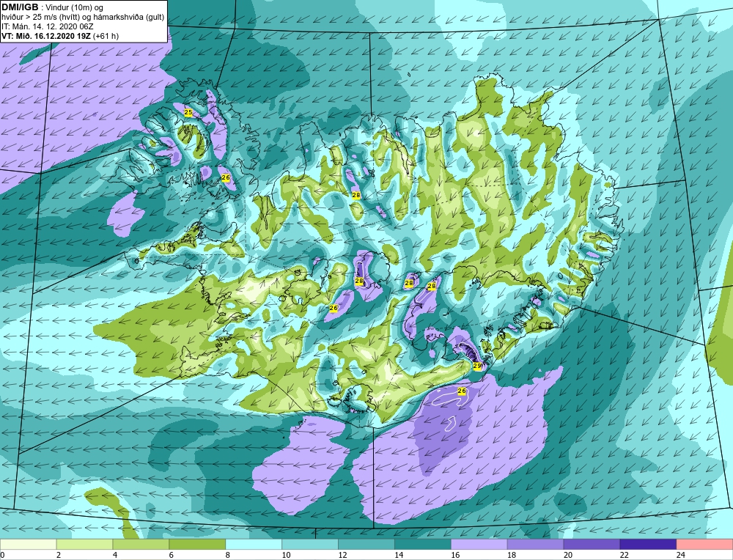Click the valid time 'VT: Mið. 16.12.2020 19Z'

tap(46, 36)
